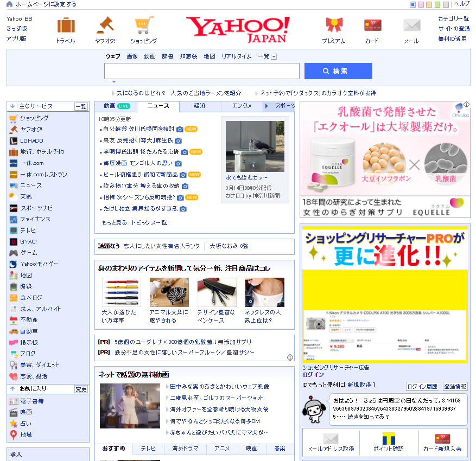Open the ショッピング cart icon in header
Screen dimensions: 476x461
[x=143, y=25]
